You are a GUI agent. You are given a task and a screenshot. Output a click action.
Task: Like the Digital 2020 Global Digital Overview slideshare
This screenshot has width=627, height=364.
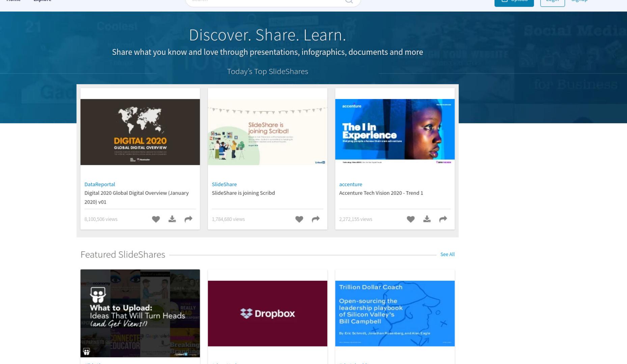pos(156,219)
